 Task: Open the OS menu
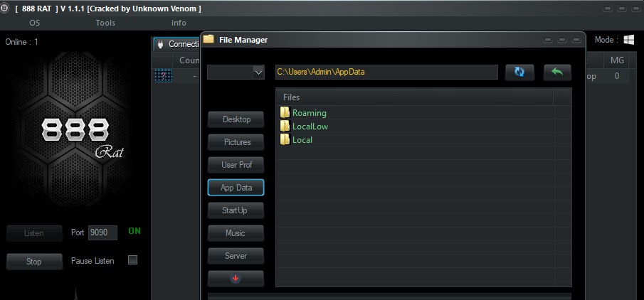(34, 23)
